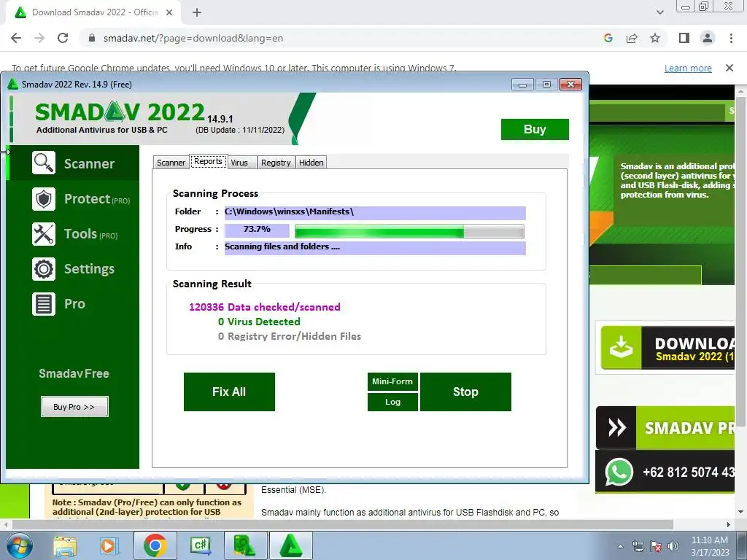Click the Protect shield icon
The width and height of the screenshot is (747, 560).
tap(44, 199)
